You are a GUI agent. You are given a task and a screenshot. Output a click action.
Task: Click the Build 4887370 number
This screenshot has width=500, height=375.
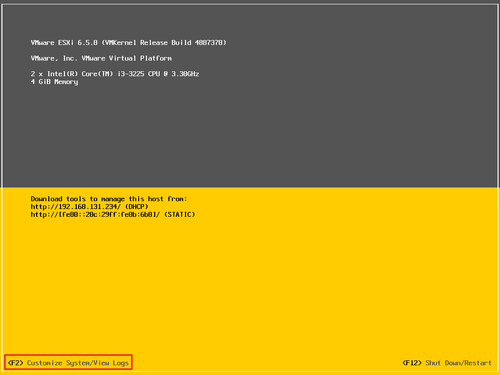[x=199, y=43]
